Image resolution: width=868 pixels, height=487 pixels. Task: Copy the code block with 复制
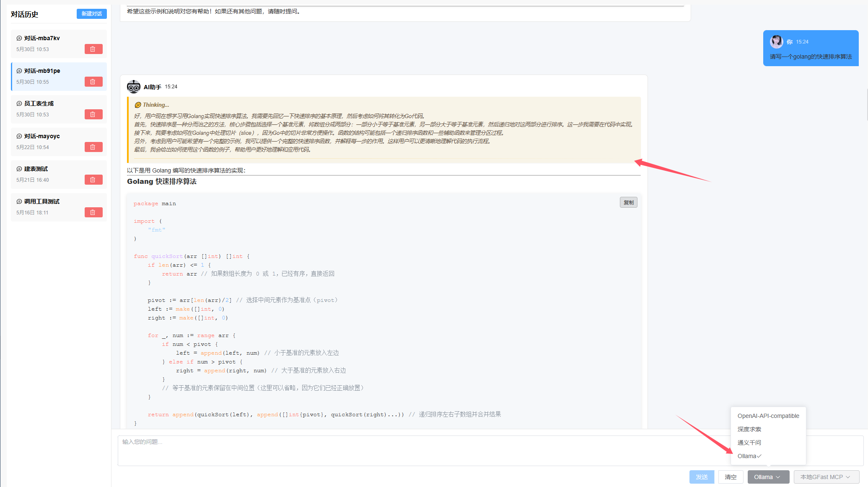[x=628, y=203]
